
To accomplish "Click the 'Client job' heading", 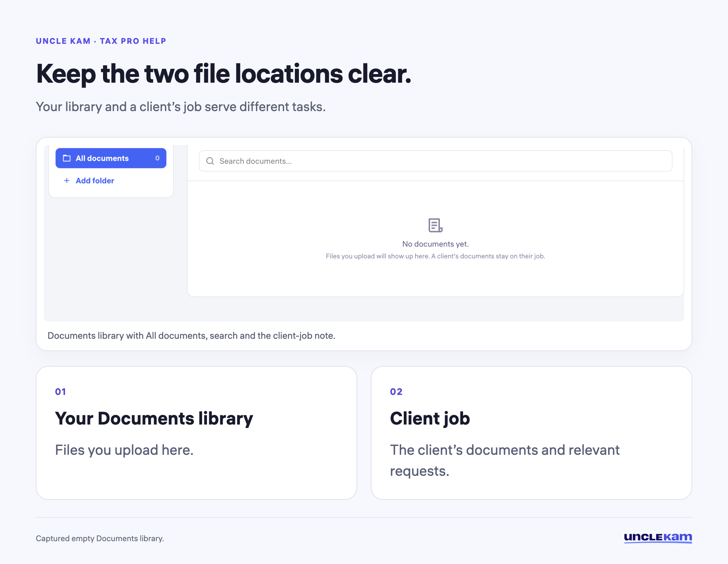I will click(430, 418).
